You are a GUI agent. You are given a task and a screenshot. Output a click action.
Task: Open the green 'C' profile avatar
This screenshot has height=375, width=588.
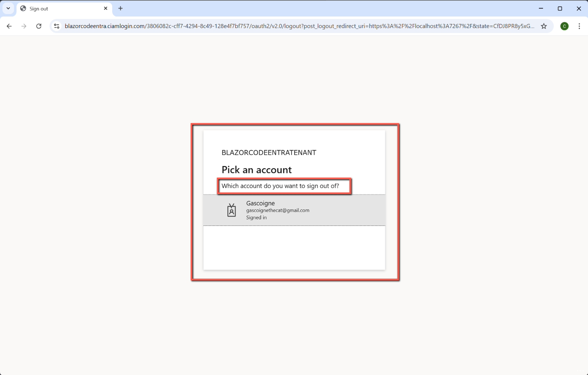click(x=564, y=26)
